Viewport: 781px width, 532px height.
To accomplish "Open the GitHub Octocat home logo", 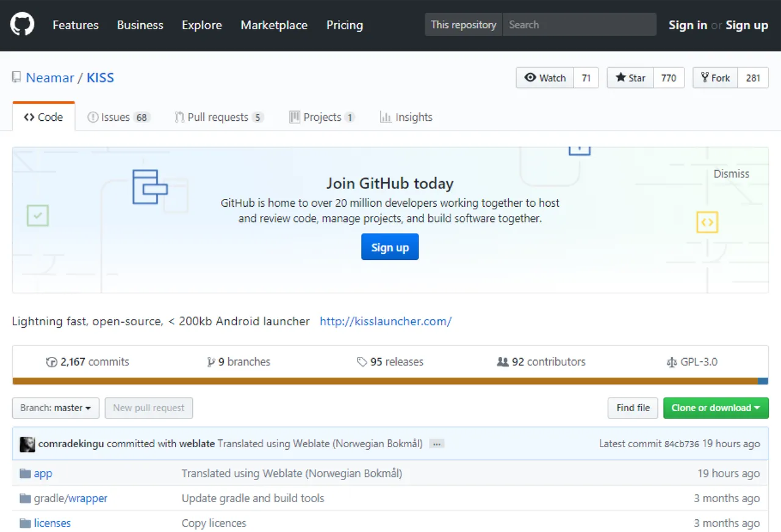I will tap(22, 25).
